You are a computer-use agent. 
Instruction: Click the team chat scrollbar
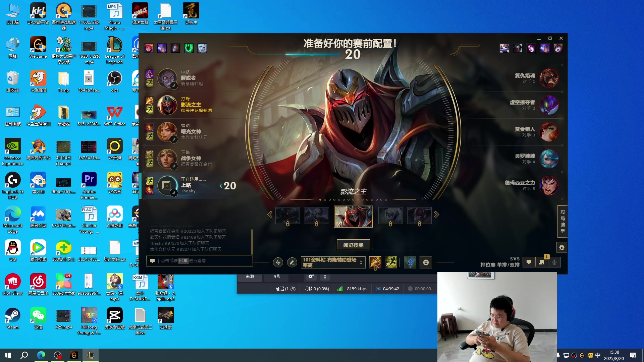click(252, 241)
